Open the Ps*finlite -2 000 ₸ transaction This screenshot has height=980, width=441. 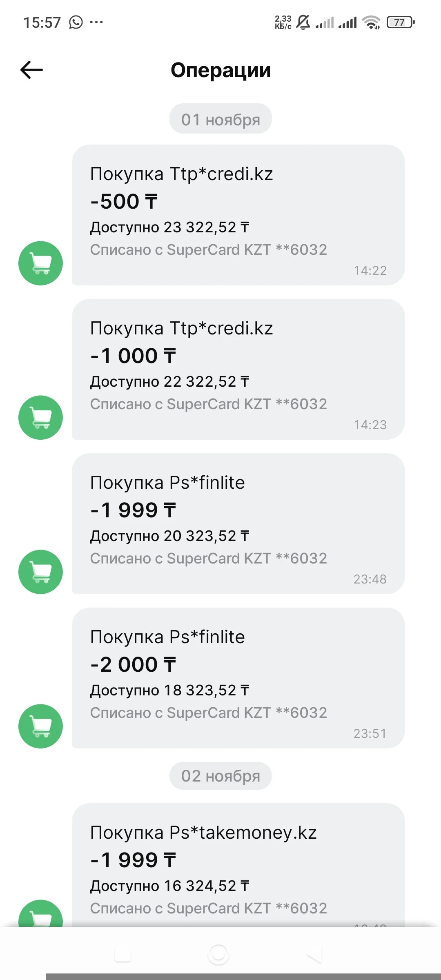pyautogui.click(x=238, y=678)
